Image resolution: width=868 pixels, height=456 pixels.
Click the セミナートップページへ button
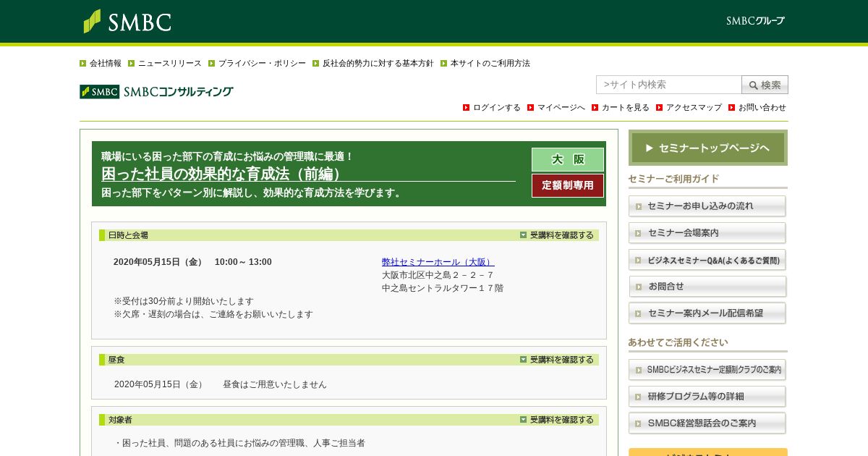pos(708,148)
